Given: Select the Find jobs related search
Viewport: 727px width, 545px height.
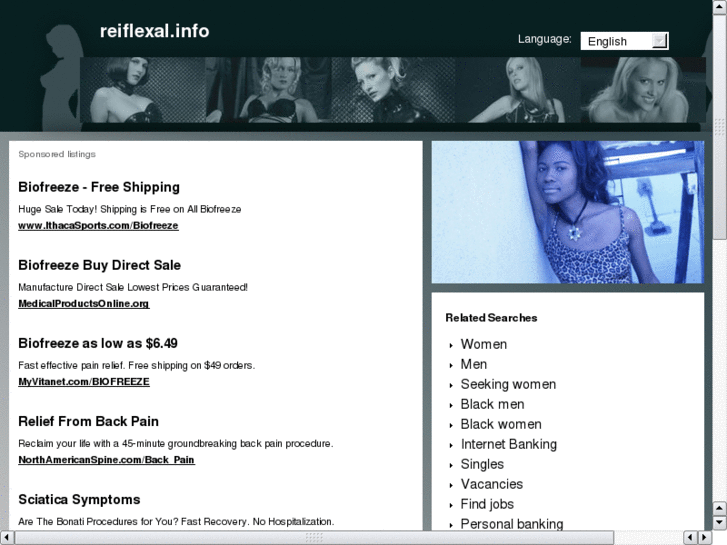Looking at the screenshot, I should pyautogui.click(x=487, y=504).
